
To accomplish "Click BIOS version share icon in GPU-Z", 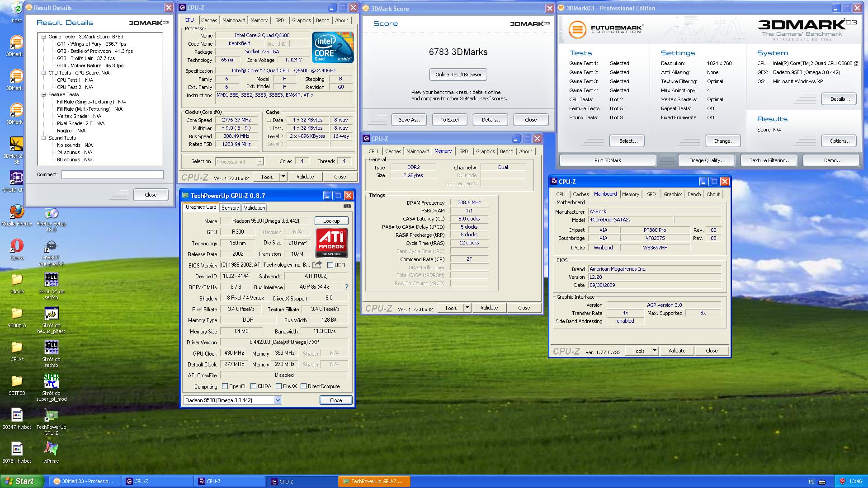I will [317, 265].
